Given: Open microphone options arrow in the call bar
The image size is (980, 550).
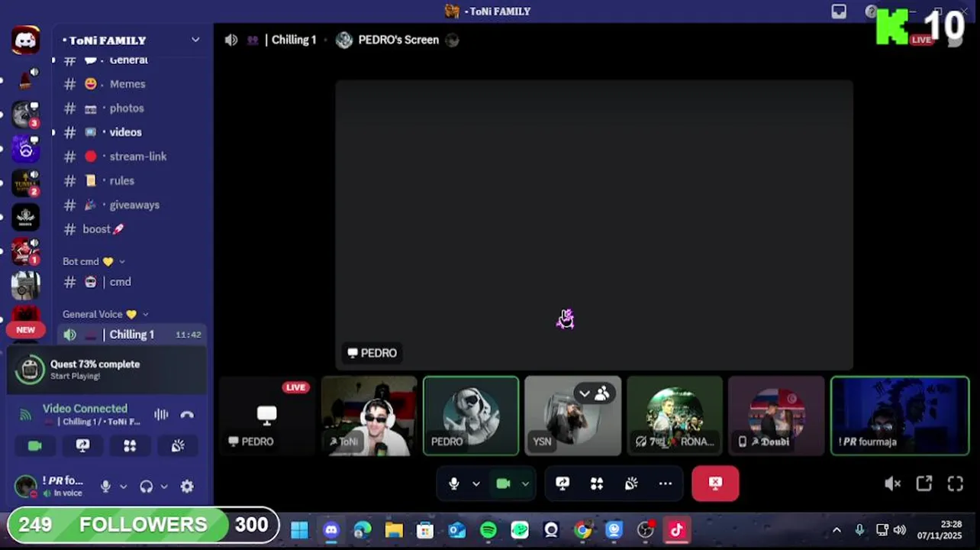Looking at the screenshot, I should [476, 484].
